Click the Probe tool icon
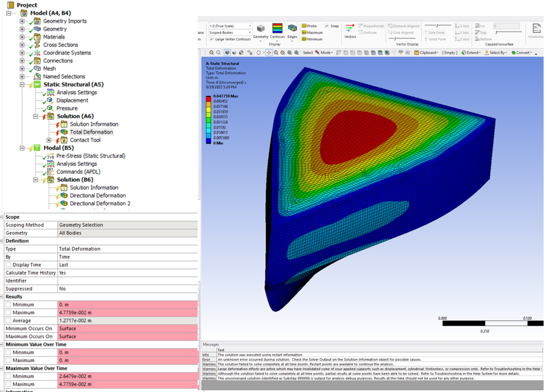Viewport: 547px width, 392px height. pos(304,26)
